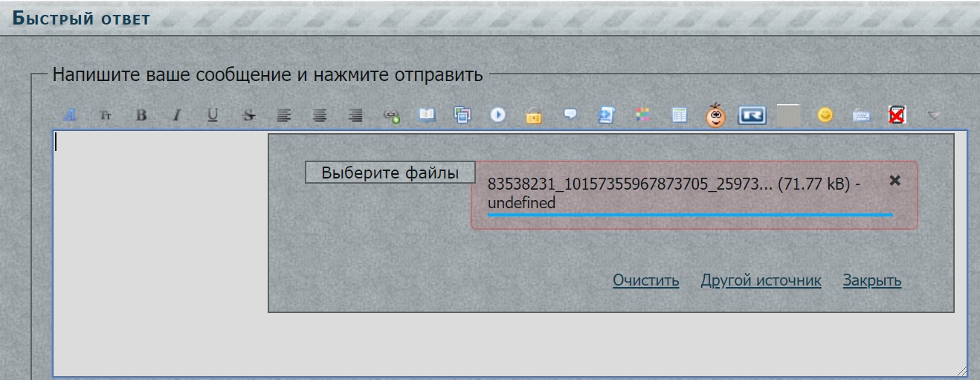Insert a table with table icon
The width and height of the screenshot is (980, 380).
click(678, 115)
